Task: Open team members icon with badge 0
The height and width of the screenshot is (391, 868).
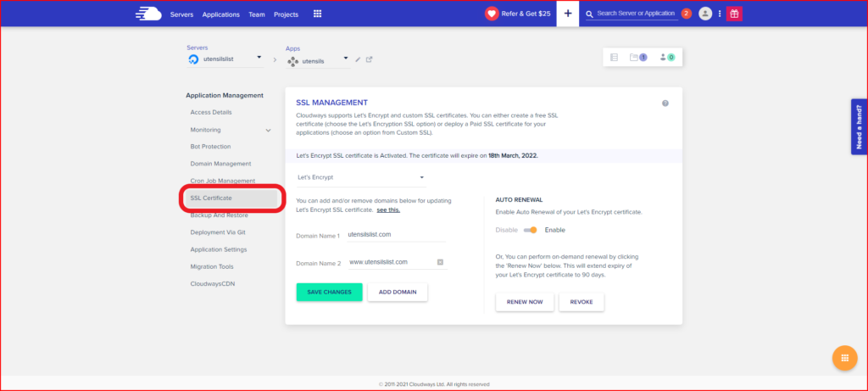Action: 667,57
